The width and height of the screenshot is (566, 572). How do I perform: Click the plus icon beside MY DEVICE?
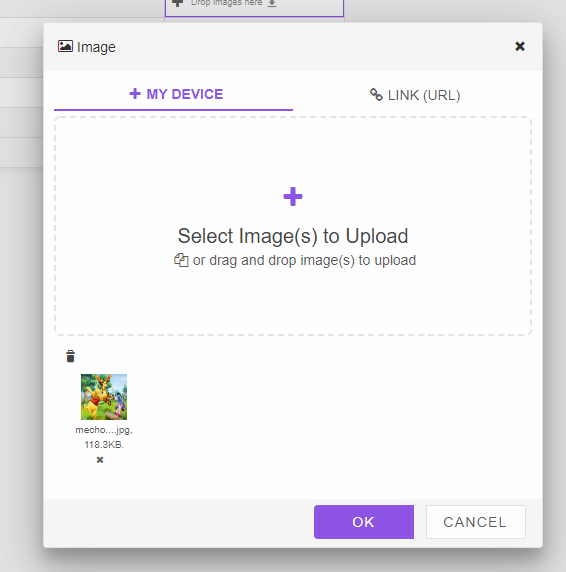(135, 94)
